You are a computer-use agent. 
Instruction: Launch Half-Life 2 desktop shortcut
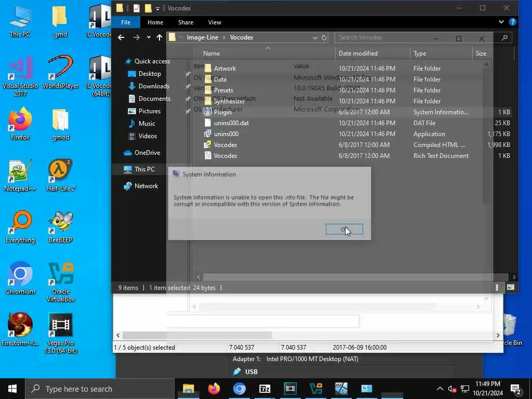[60, 176]
